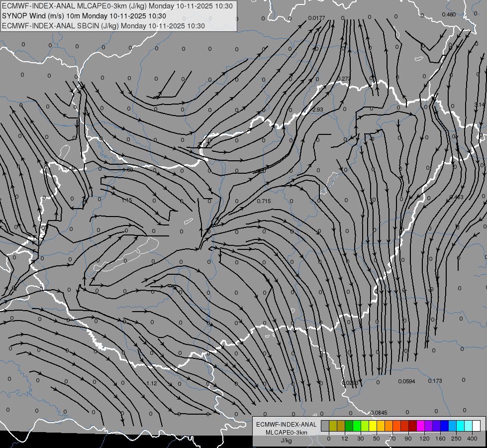Click the 1.12 value on the map
The height and width of the screenshot is (448, 487).
click(152, 383)
